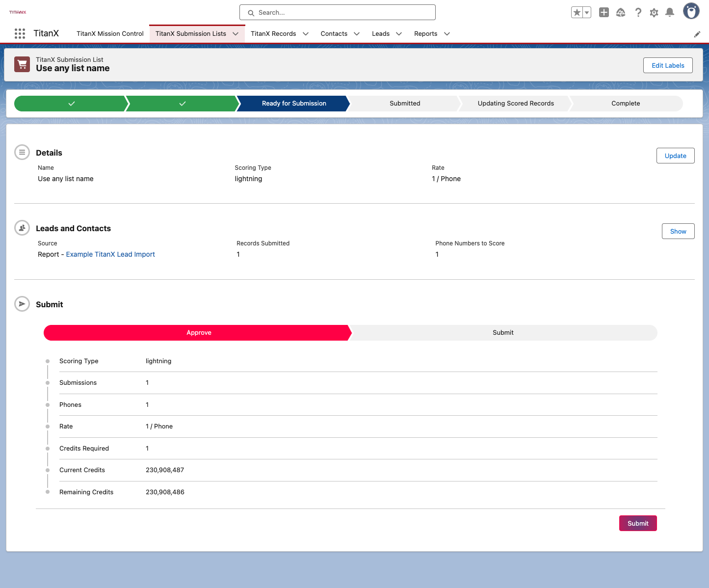Open the user profile avatar
The height and width of the screenshot is (588, 709).
pos(691,11)
